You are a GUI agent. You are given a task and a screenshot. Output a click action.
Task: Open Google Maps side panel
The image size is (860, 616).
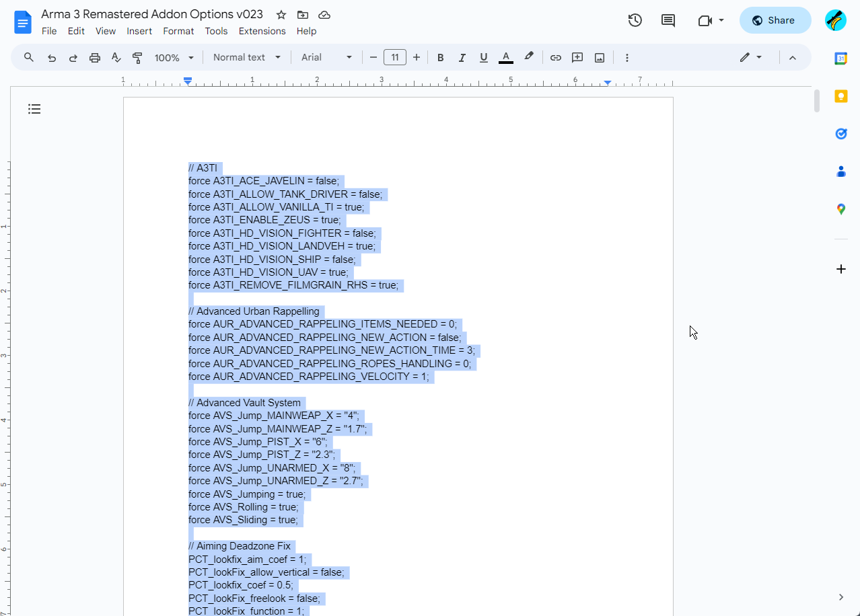[841, 209]
